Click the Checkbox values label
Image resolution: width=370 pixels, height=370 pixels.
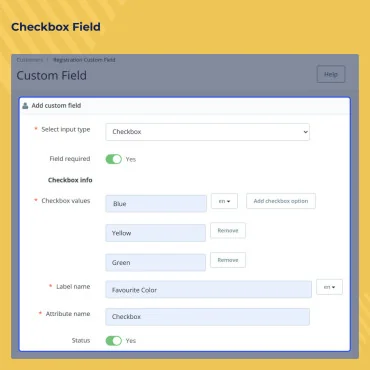click(66, 201)
